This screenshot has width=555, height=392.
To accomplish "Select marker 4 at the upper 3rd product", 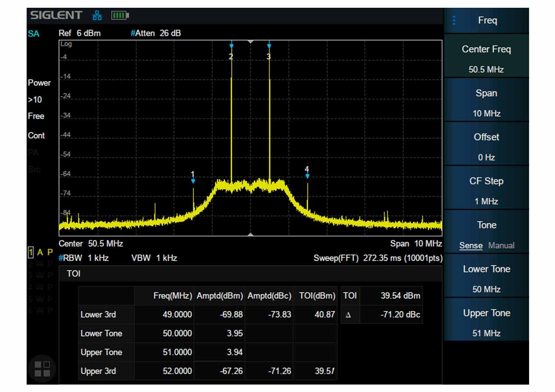I will (307, 172).
